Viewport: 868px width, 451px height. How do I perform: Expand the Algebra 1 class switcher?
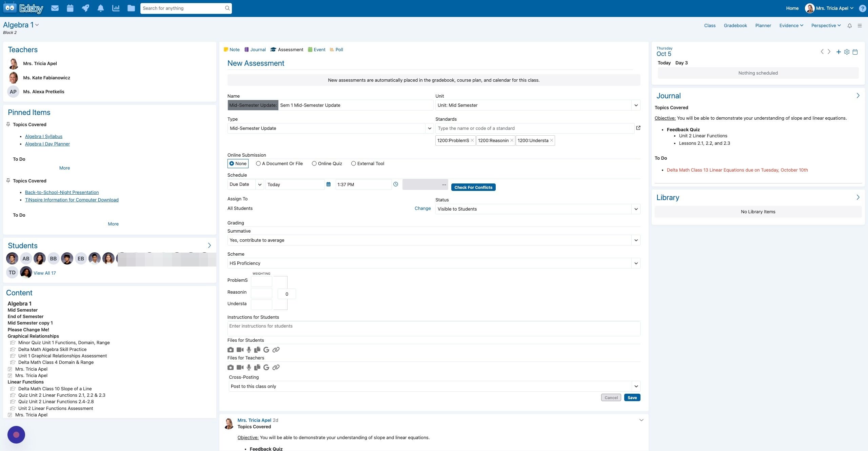tap(37, 25)
